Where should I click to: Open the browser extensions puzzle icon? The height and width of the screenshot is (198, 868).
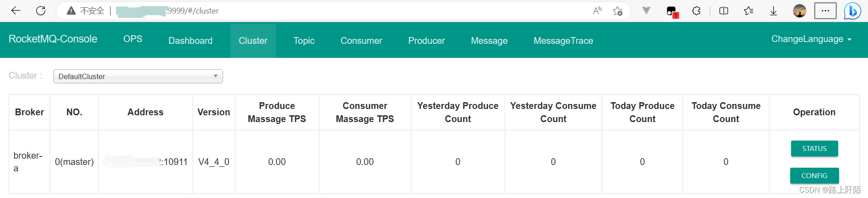[x=697, y=11]
